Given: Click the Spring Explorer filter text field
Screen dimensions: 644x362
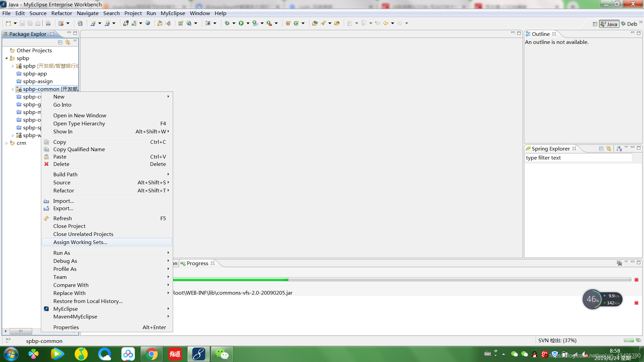Looking at the screenshot, I should [x=579, y=158].
